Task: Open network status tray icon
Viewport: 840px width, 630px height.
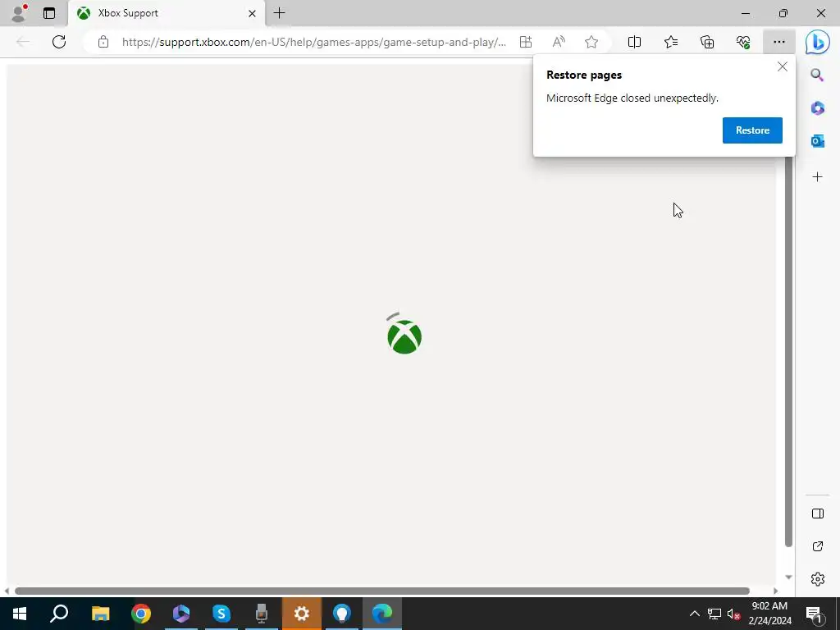Action: (714, 614)
